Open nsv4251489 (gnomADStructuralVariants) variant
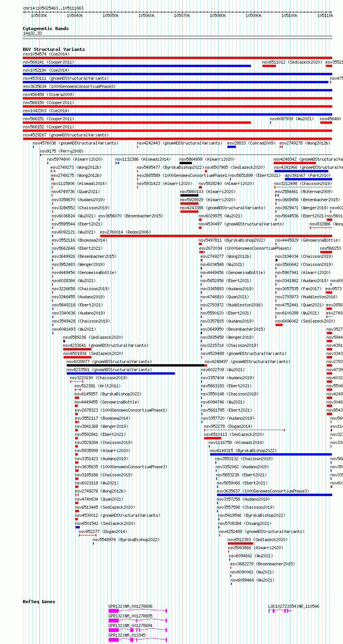 [262, 531]
